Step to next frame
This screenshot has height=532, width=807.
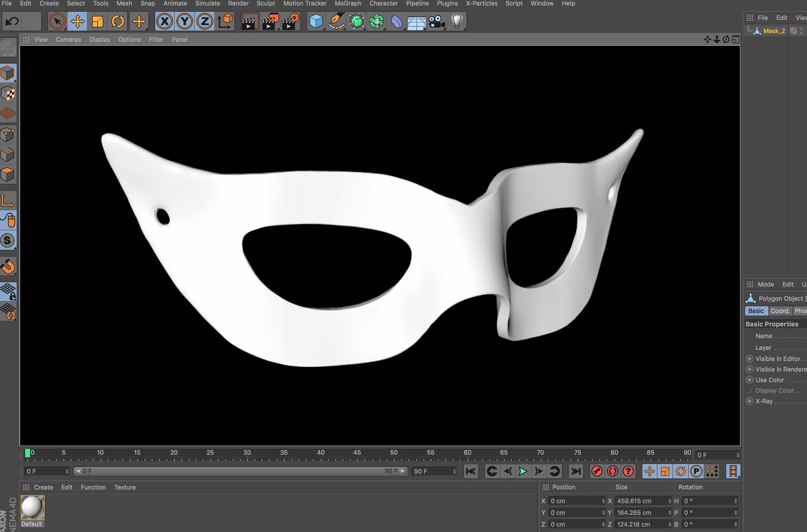click(x=539, y=471)
